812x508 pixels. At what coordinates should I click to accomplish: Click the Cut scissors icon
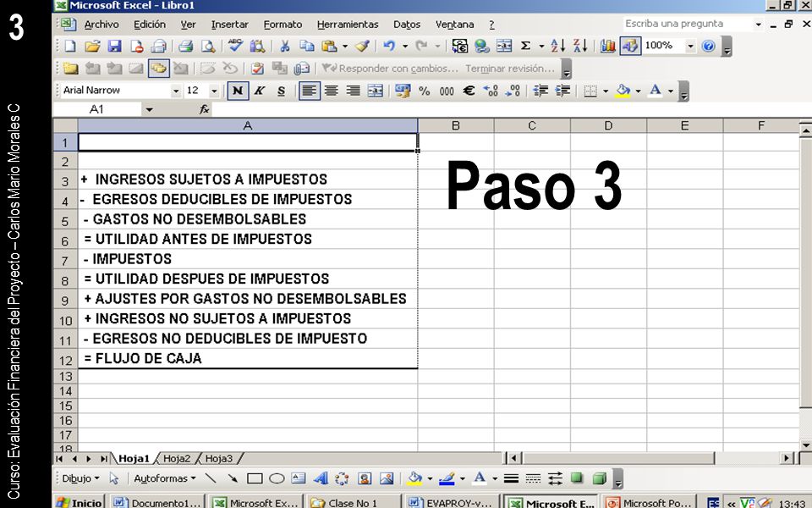click(284, 46)
